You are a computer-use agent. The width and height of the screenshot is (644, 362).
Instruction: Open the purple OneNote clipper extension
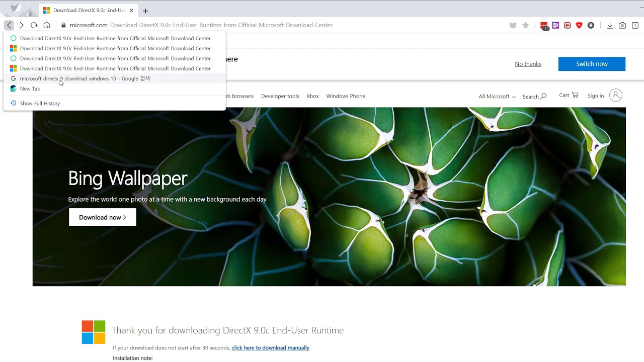(x=555, y=25)
